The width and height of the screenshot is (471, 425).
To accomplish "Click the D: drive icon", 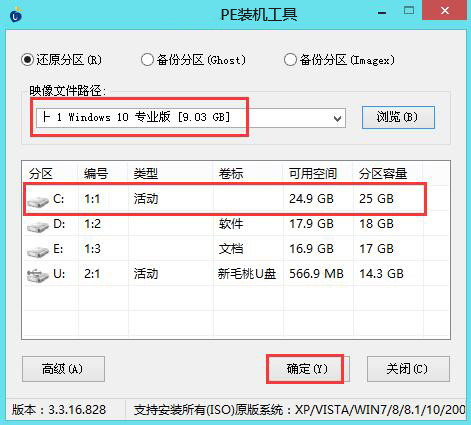I will [38, 226].
